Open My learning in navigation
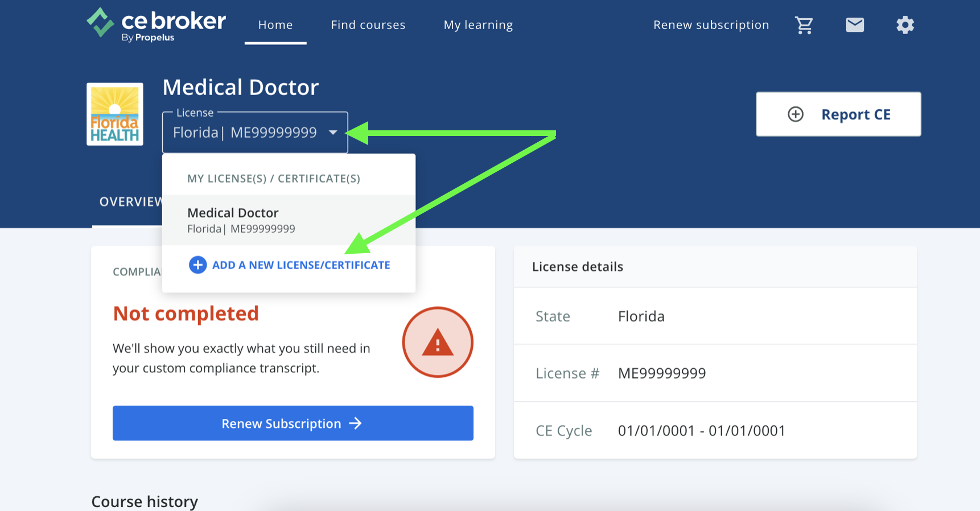This screenshot has width=980, height=511. pyautogui.click(x=478, y=25)
